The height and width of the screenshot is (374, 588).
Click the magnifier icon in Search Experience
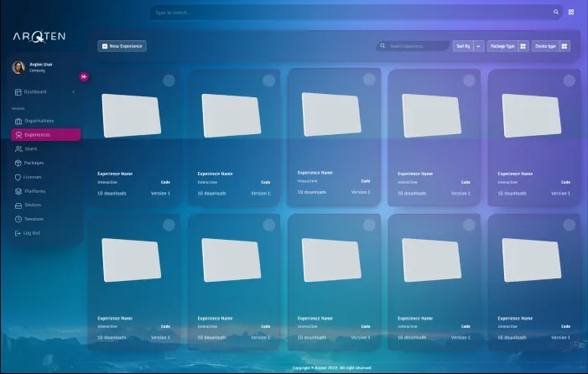tap(382, 46)
